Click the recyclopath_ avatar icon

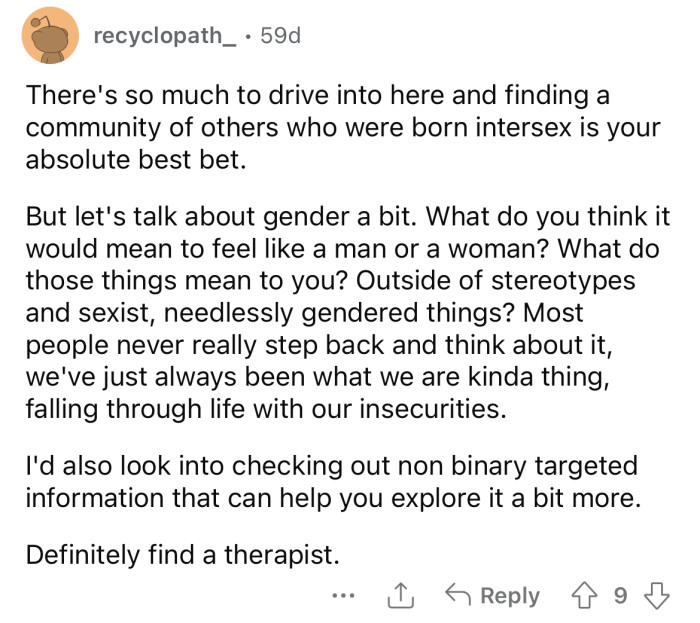point(50,37)
